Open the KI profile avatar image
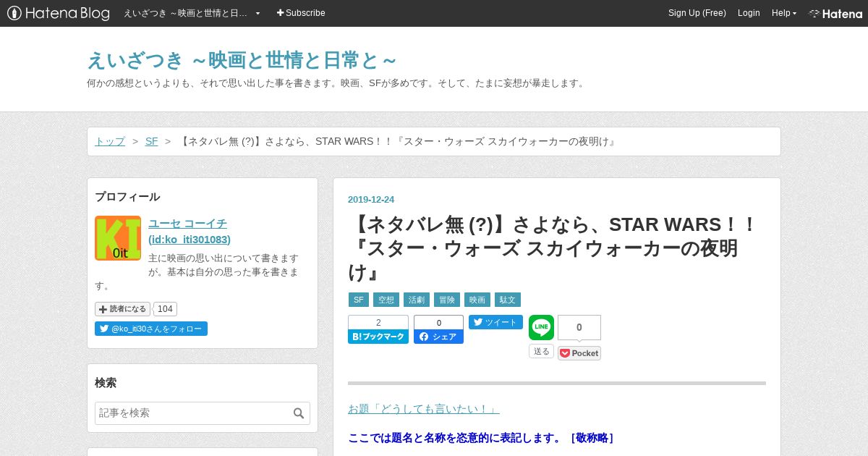 118,238
